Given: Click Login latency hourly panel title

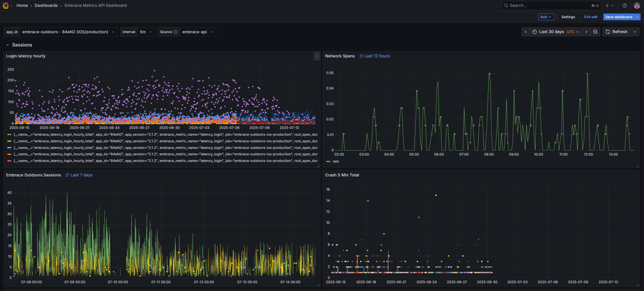Looking at the screenshot, I should pos(26,56).
